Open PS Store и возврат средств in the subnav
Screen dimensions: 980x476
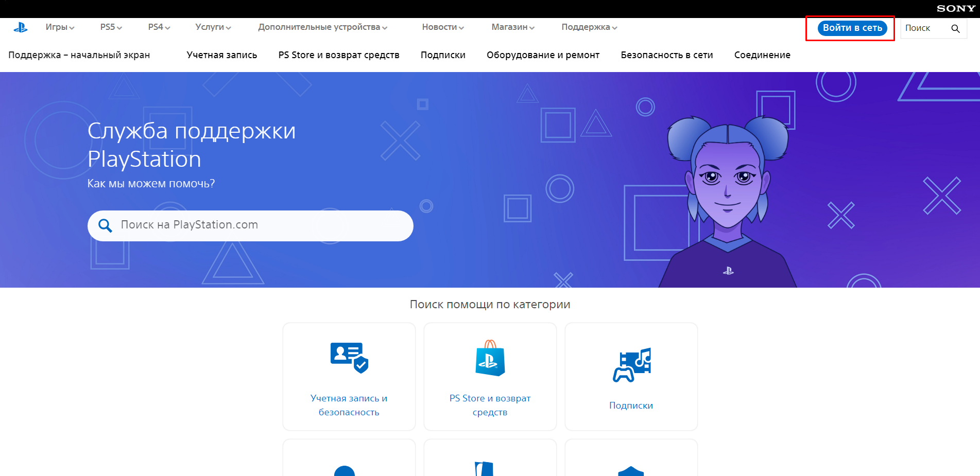[339, 55]
